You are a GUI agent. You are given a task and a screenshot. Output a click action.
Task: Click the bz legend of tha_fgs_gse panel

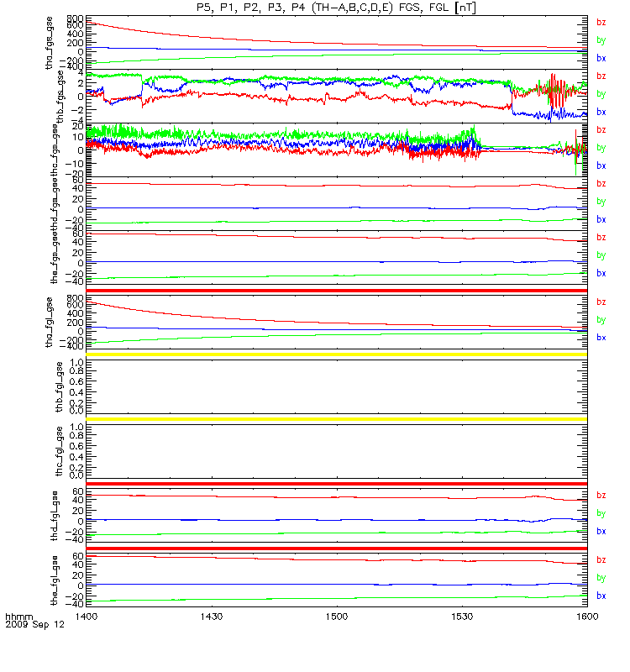601,23
